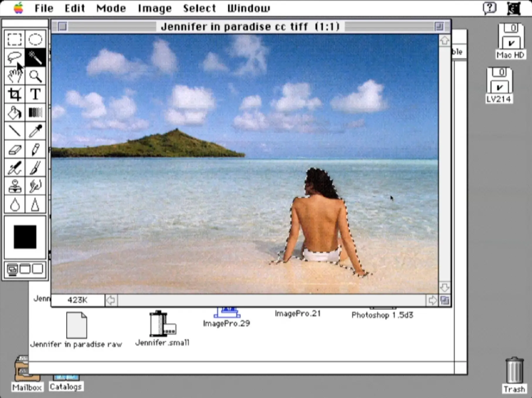Switch to full screen with menu mode
Viewport: 532px width, 398px height.
tap(25, 268)
